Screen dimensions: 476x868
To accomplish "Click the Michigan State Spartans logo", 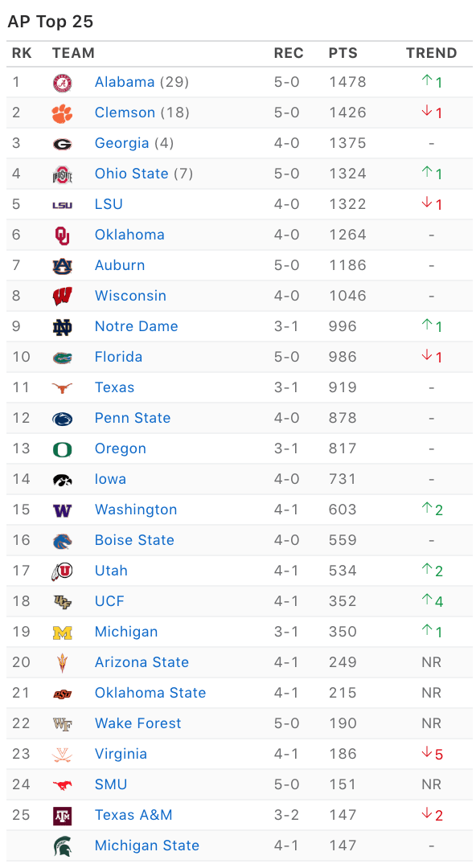I will click(x=62, y=845).
